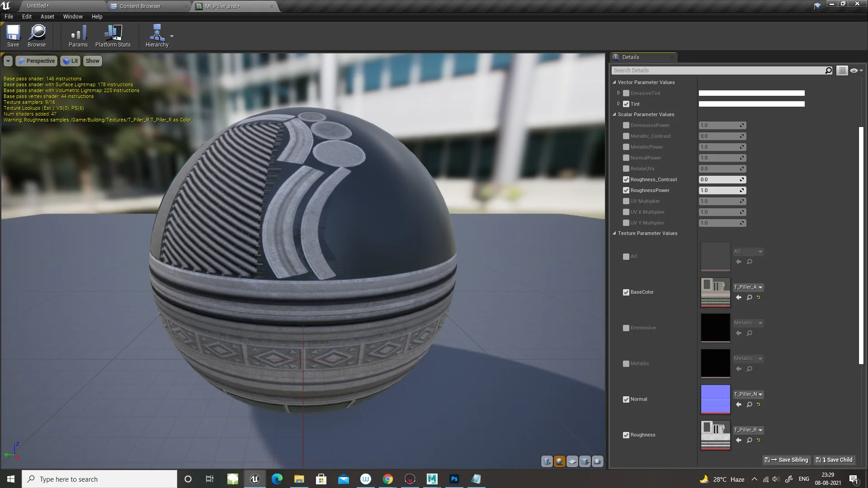The height and width of the screenshot is (488, 868).
Task: Expand the Tint vector parameter
Action: tap(618, 104)
